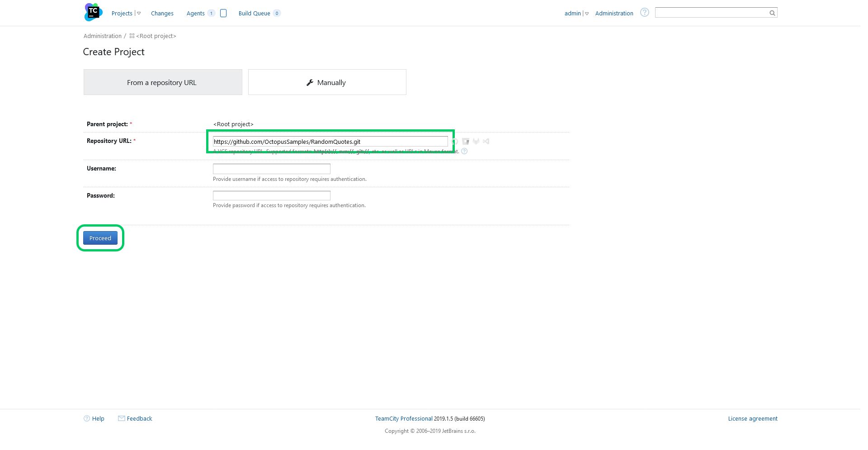Click the Username input field
The height and width of the screenshot is (450, 868).
[x=272, y=169]
